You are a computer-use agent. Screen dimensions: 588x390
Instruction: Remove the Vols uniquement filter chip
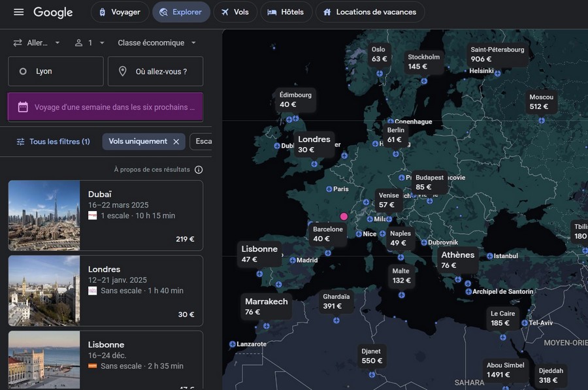(176, 142)
